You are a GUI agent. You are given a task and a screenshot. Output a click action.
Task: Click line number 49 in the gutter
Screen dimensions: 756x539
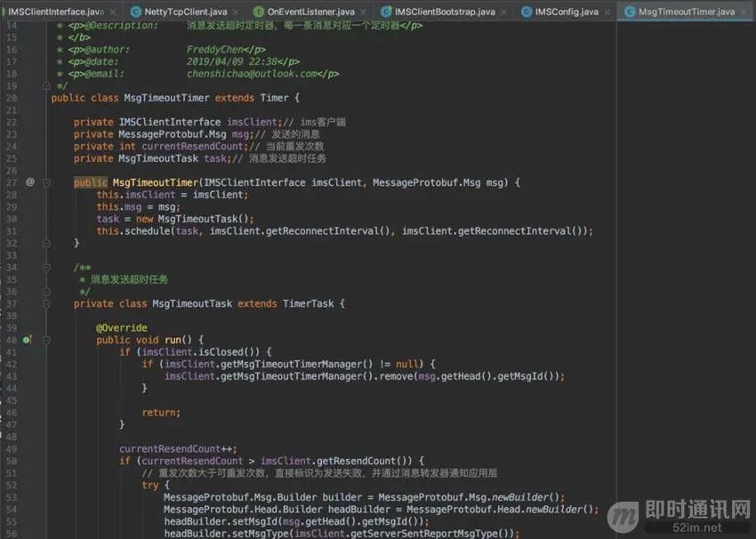(11, 449)
